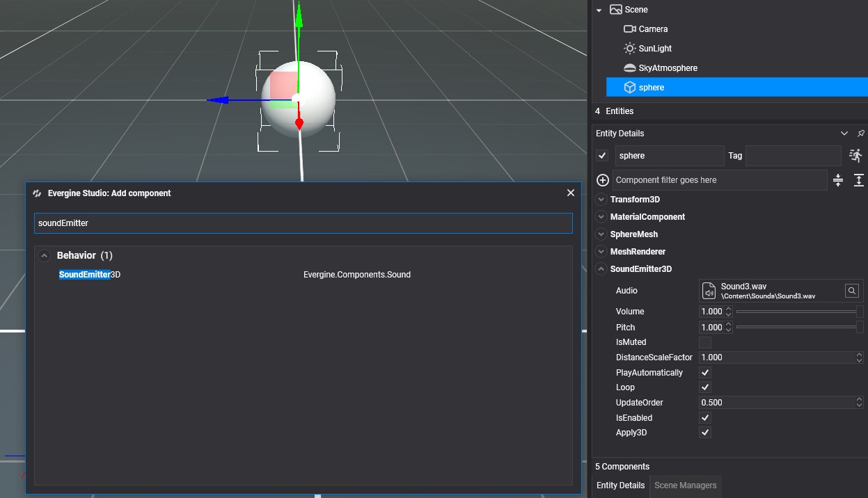Click the add component plus icon
The width and height of the screenshot is (868, 498).
coord(603,180)
